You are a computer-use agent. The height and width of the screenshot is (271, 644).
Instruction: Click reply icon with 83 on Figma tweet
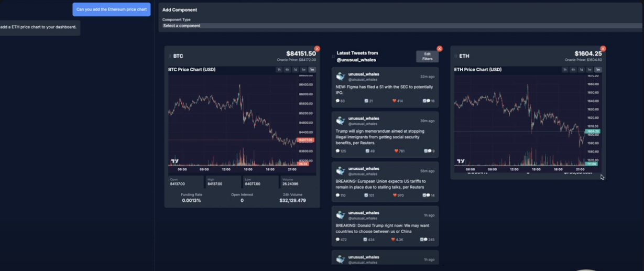click(x=338, y=101)
